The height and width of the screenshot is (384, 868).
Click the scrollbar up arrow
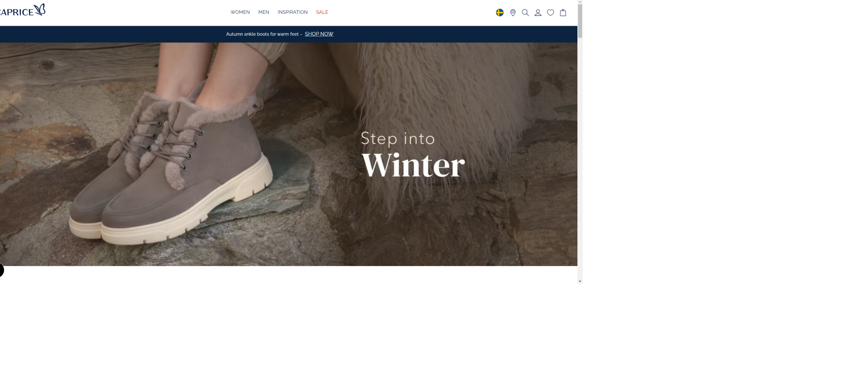[x=580, y=2]
